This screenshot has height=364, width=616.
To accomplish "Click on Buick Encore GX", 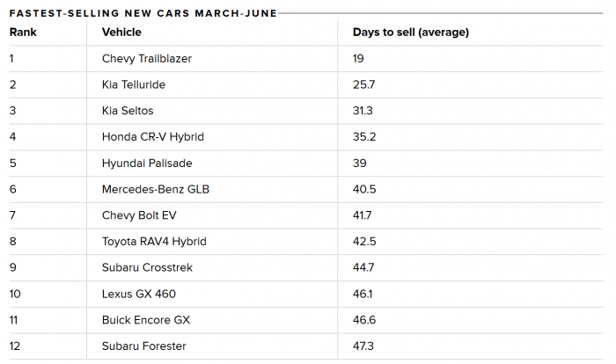I will 145,320.
